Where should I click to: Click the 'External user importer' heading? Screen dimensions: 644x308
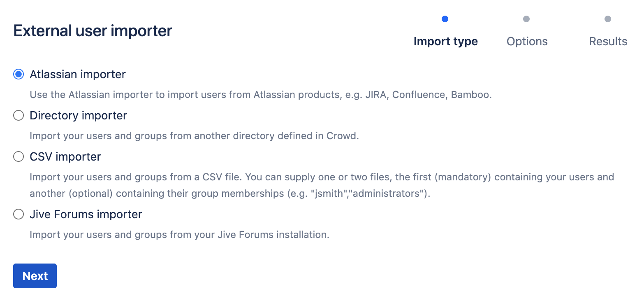click(93, 31)
